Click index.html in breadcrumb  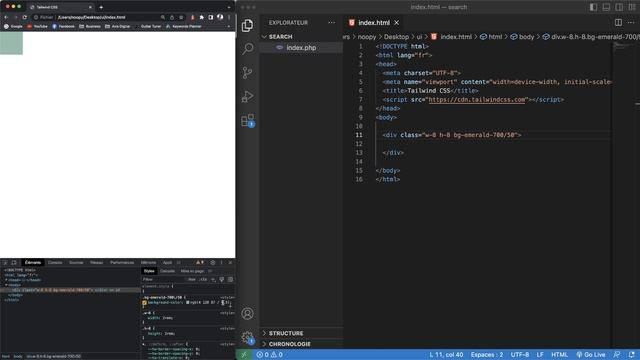tap(452, 37)
